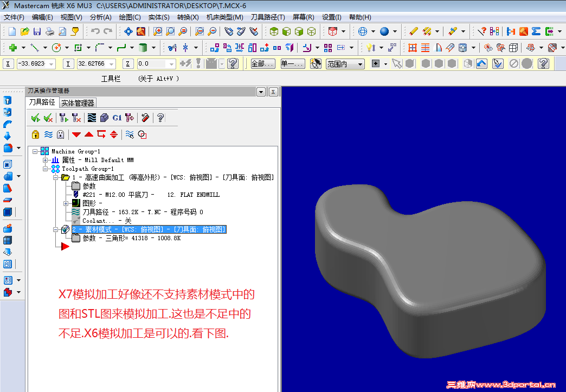Click the Print icon in the toolbar
Image resolution: width=566 pixels, height=392 pixels.
(x=49, y=31)
